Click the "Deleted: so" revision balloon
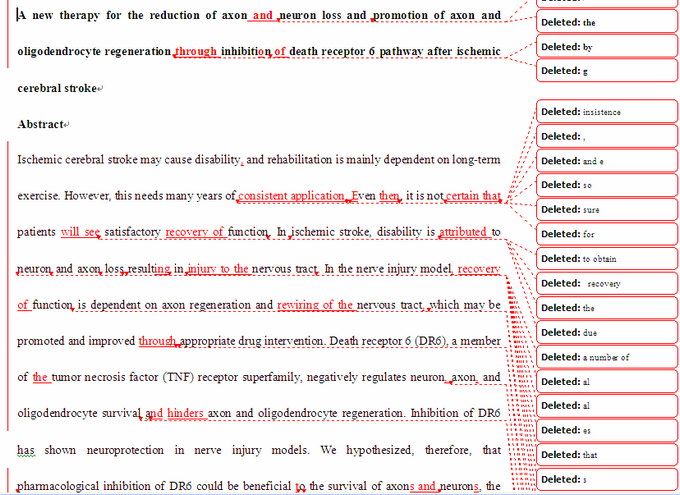Viewport: 680px width, 495px height. [x=604, y=185]
